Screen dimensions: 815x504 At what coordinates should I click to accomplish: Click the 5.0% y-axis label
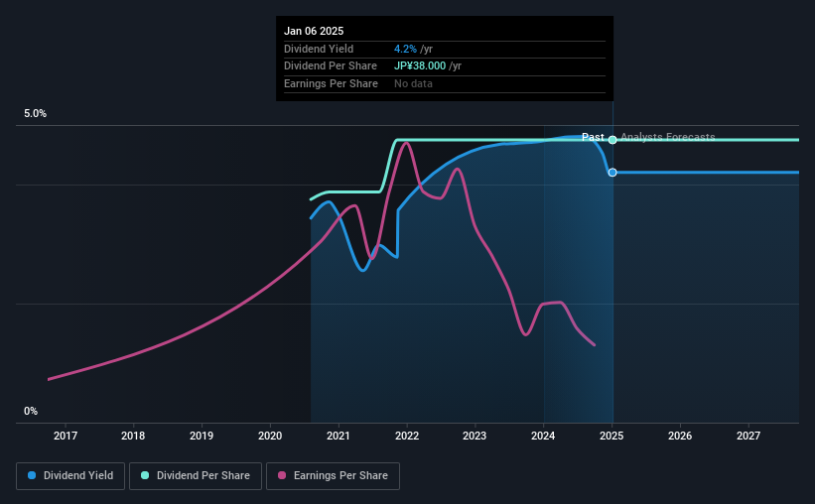(x=36, y=114)
